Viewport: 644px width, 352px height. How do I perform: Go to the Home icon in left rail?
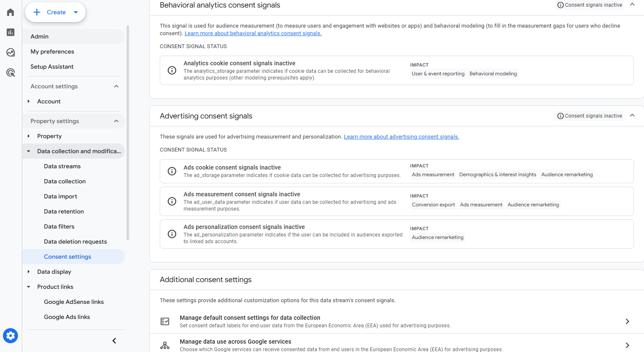point(10,12)
